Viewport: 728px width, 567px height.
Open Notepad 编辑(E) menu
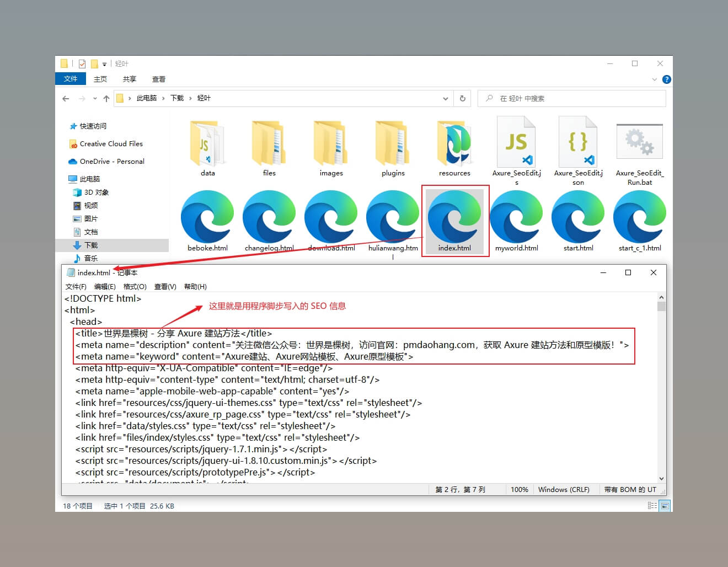pyautogui.click(x=105, y=286)
